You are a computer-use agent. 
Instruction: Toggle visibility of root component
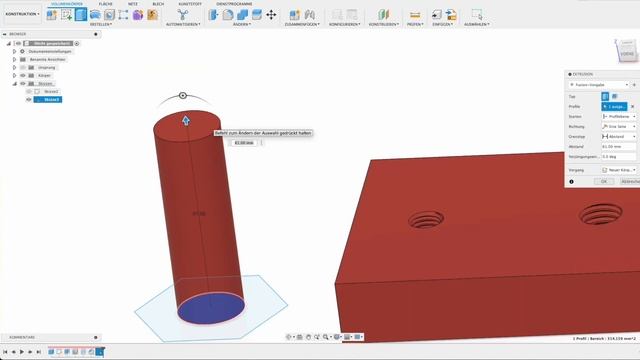[x=18, y=43]
